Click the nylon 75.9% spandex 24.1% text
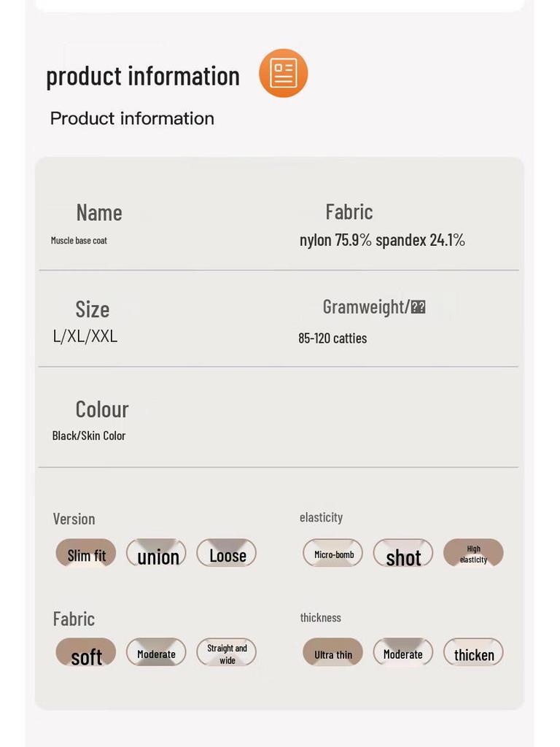The height and width of the screenshot is (747, 560). tap(382, 240)
